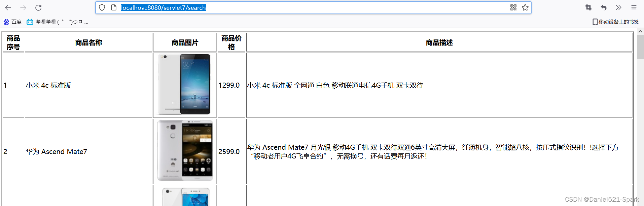
Task: Click the 商品序号 column header
Action: [x=13, y=42]
